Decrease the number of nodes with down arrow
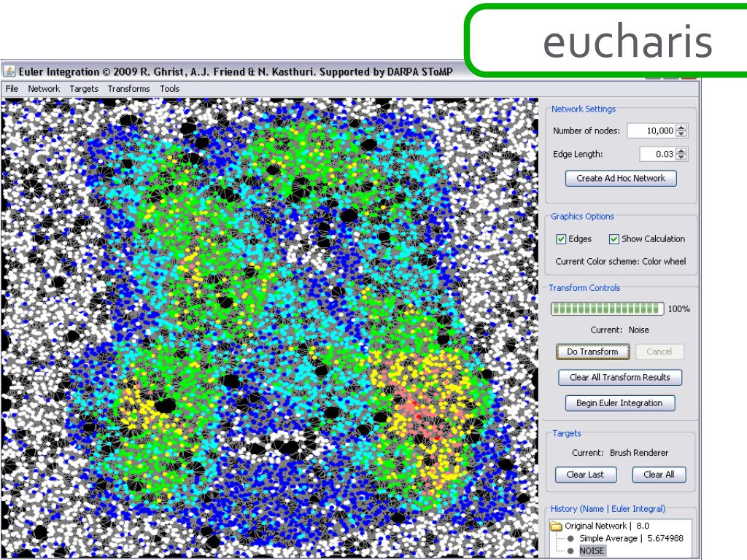 tap(682, 134)
